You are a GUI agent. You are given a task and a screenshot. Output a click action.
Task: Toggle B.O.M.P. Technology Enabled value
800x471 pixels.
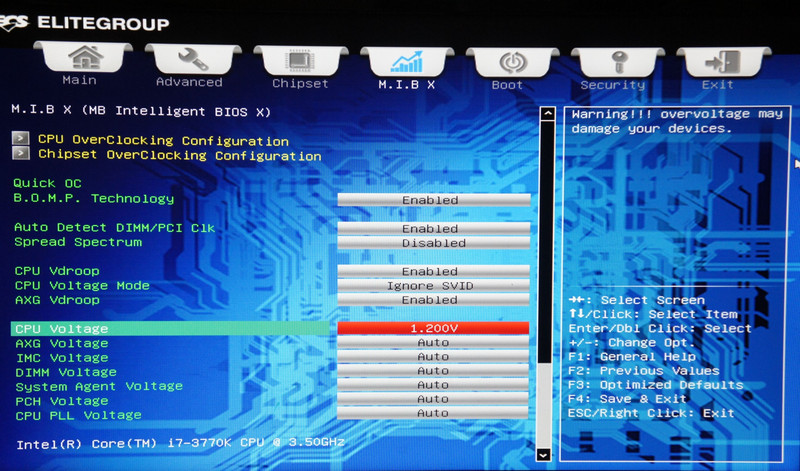tap(432, 200)
